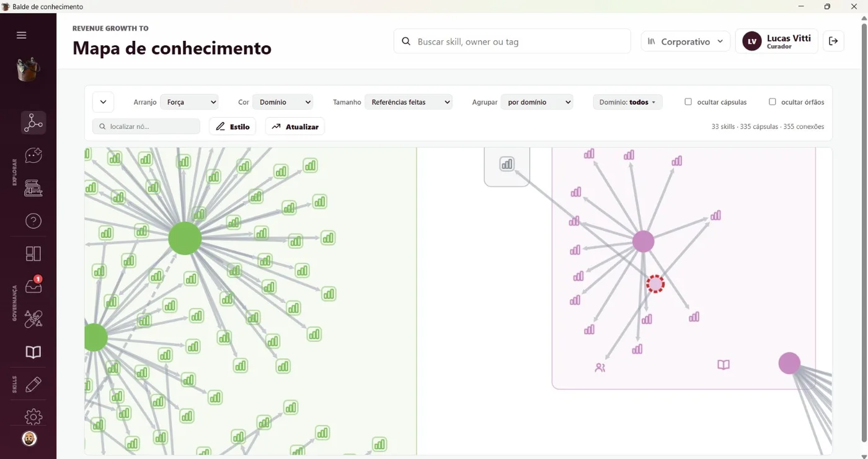Open the Agrupar por domínio dropdown
Viewport: 868px width, 459px height.
537,102
